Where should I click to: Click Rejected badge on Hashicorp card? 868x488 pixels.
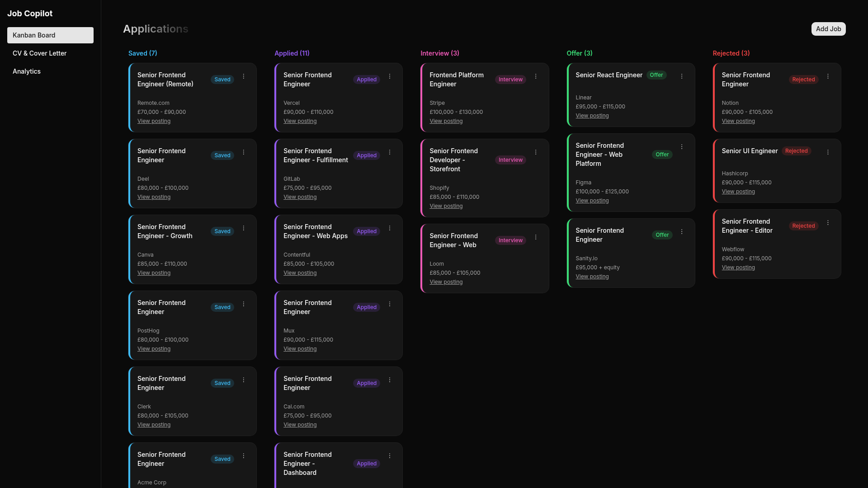(x=796, y=151)
